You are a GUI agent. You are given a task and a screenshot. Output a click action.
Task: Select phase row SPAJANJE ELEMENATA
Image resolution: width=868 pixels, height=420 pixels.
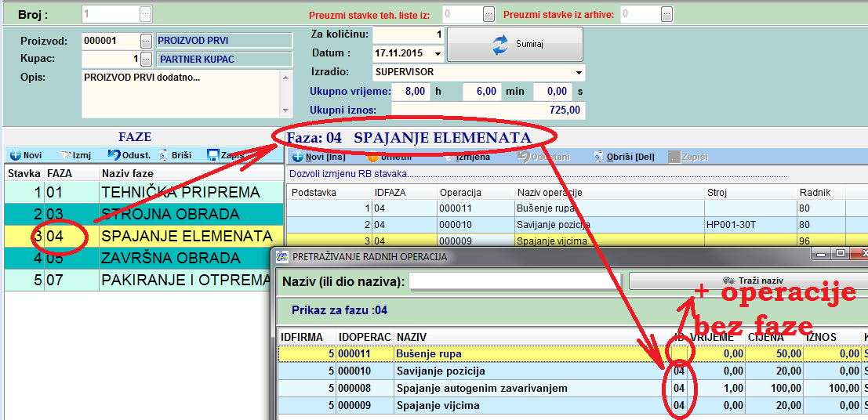pos(143,237)
